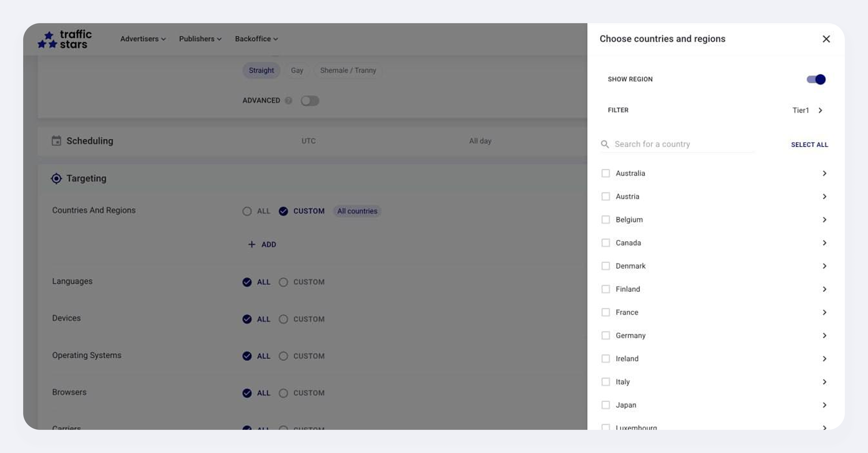Select the France checkbox
The height and width of the screenshot is (453, 868).
point(605,312)
